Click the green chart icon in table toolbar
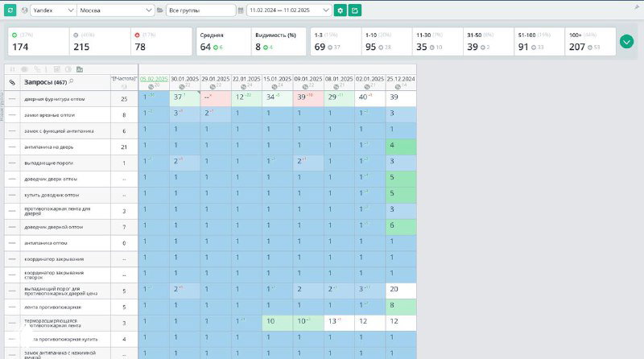644x359 pixels. pyautogui.click(x=80, y=69)
